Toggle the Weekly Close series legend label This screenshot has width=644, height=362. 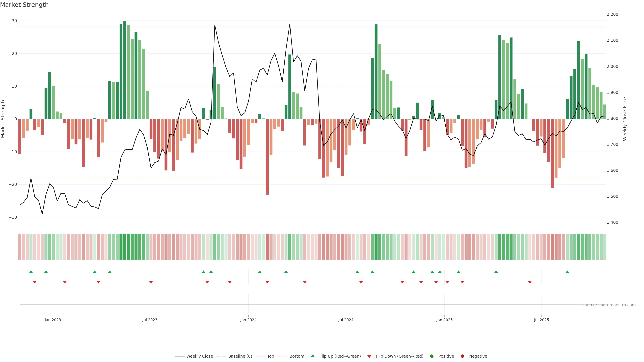pos(200,356)
